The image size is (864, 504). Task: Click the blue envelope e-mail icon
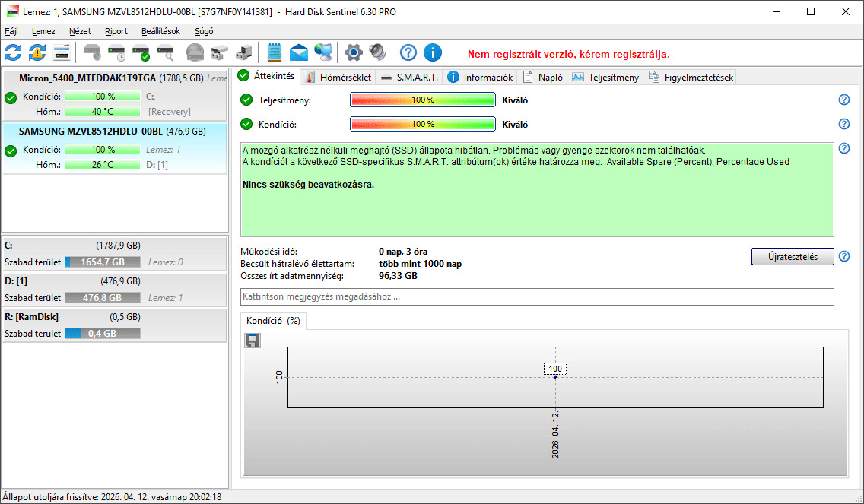point(299,53)
